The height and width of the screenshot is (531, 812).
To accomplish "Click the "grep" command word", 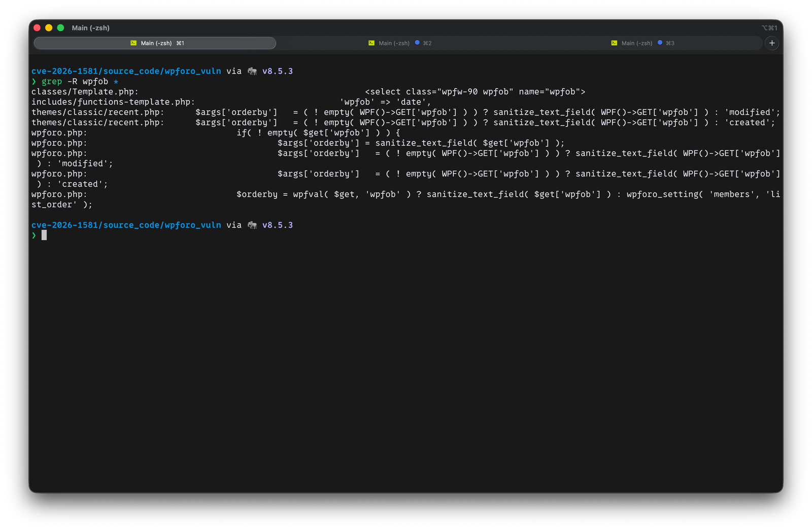I will (x=52, y=82).
